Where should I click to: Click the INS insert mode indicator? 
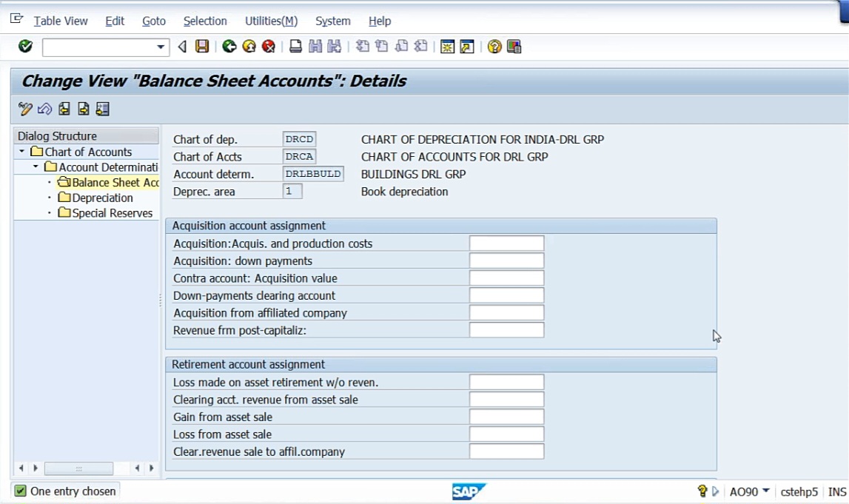(x=837, y=491)
